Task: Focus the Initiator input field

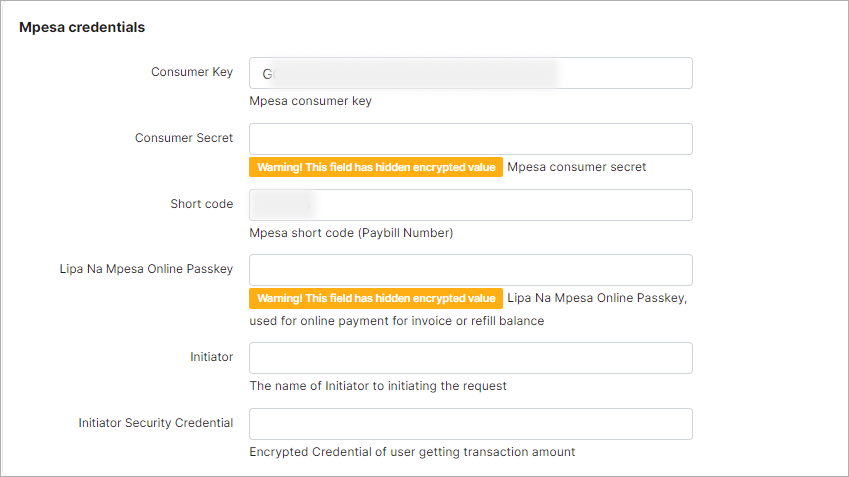Action: click(x=470, y=358)
